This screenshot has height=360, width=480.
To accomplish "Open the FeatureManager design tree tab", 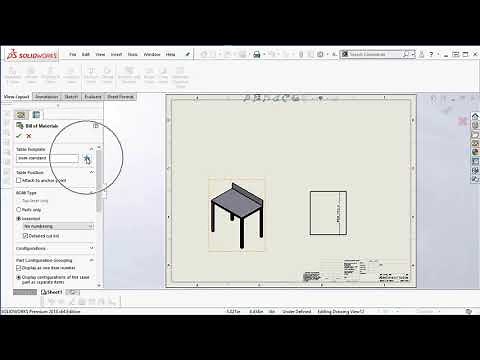I will (21, 115).
